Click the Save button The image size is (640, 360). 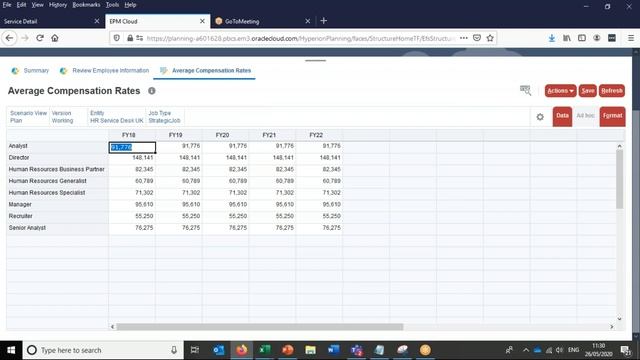pos(588,91)
